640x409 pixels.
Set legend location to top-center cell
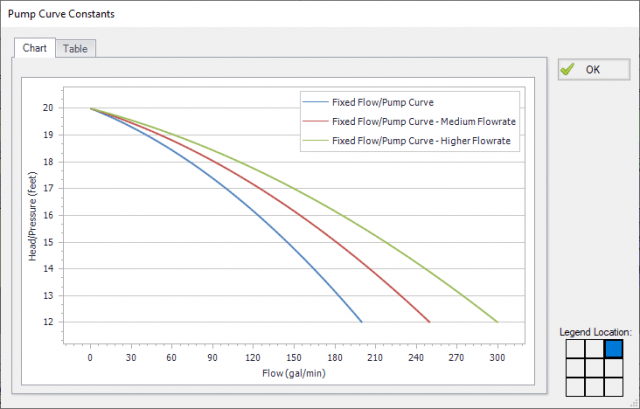(594, 349)
